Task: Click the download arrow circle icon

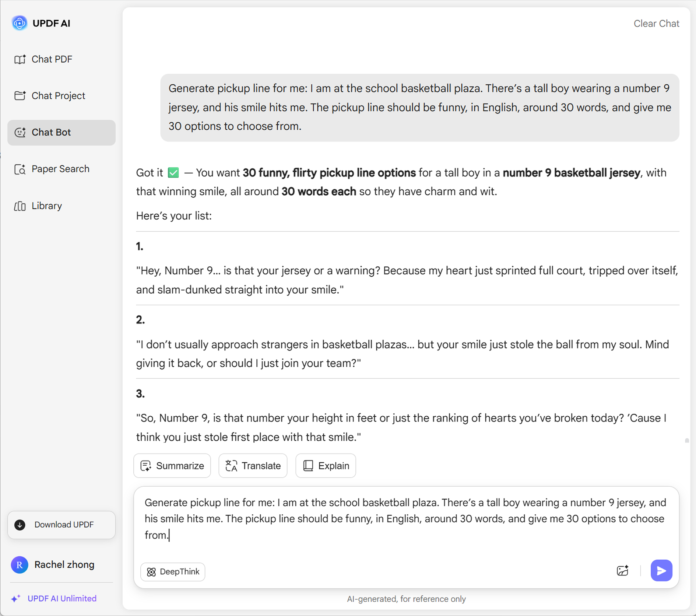Action: (x=20, y=525)
